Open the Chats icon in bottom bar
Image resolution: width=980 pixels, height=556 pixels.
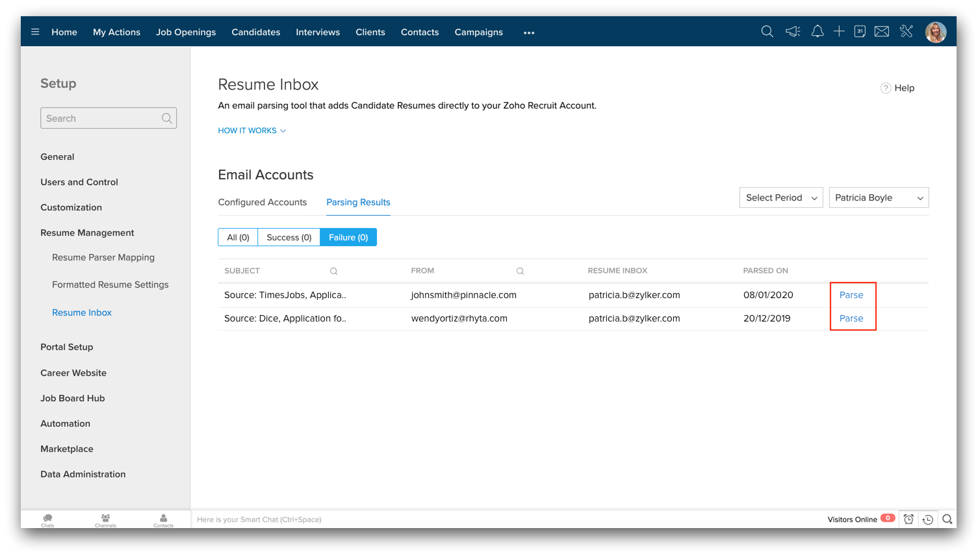tap(47, 520)
